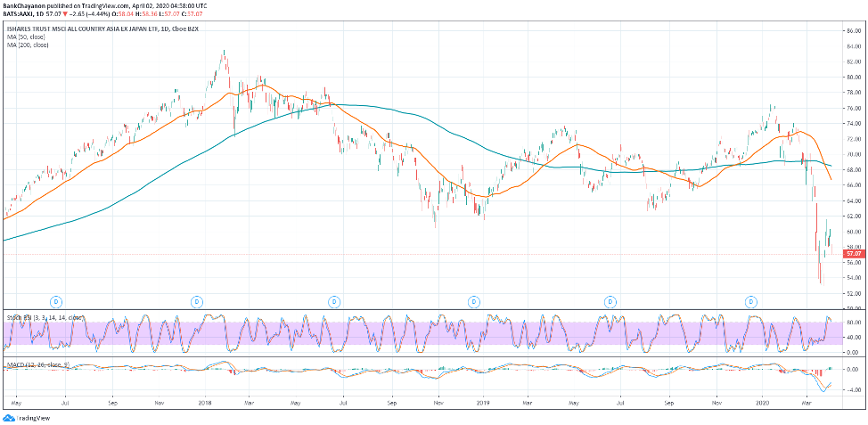Click the MACD (12, 26, close, 9) label
Image resolution: width=868 pixels, height=425 pixels.
(x=40, y=364)
